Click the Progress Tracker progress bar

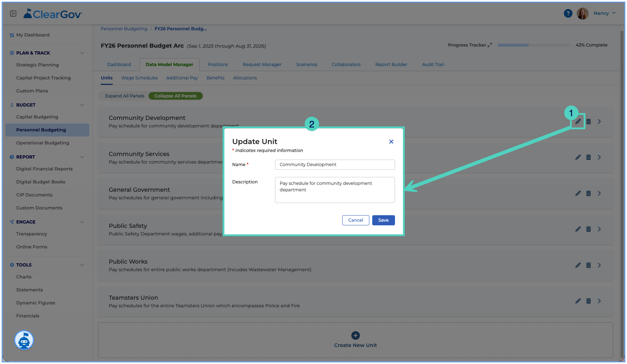click(533, 45)
